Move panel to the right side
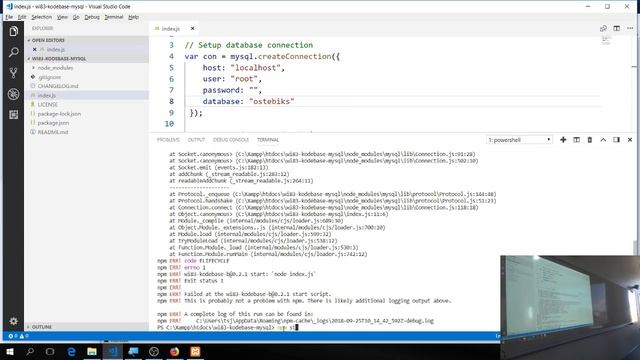This screenshot has height=360, width=640. pos(616,140)
